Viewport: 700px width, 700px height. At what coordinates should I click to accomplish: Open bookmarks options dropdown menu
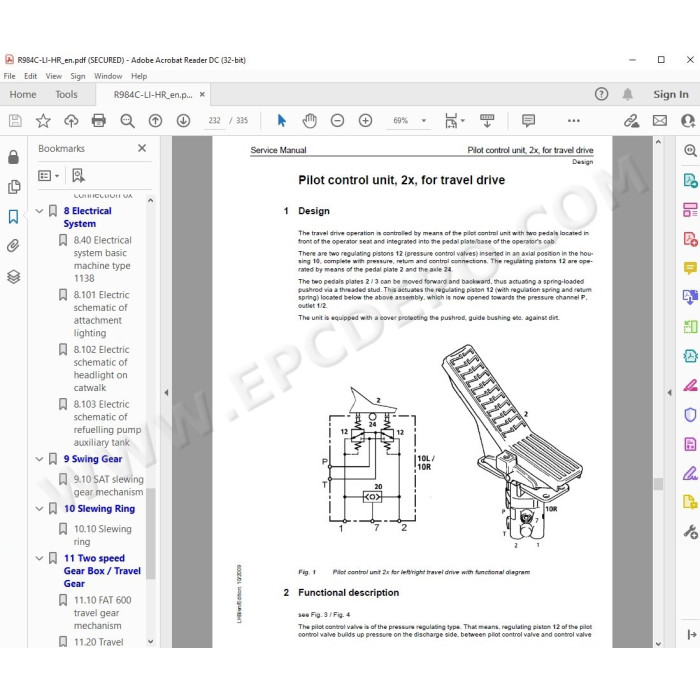pos(49,176)
